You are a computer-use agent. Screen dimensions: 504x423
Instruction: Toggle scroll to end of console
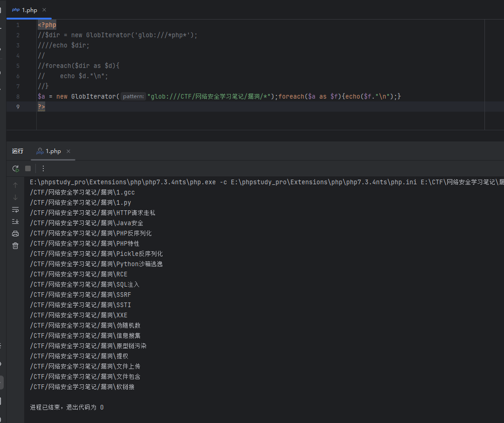click(15, 222)
